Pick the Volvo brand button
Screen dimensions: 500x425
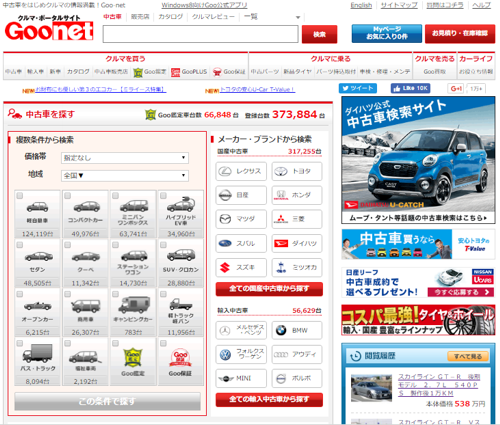pyautogui.click(x=297, y=378)
